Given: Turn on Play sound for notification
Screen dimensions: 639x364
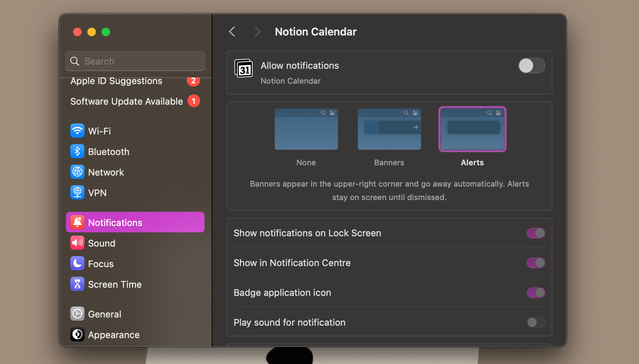Looking at the screenshot, I should (536, 322).
